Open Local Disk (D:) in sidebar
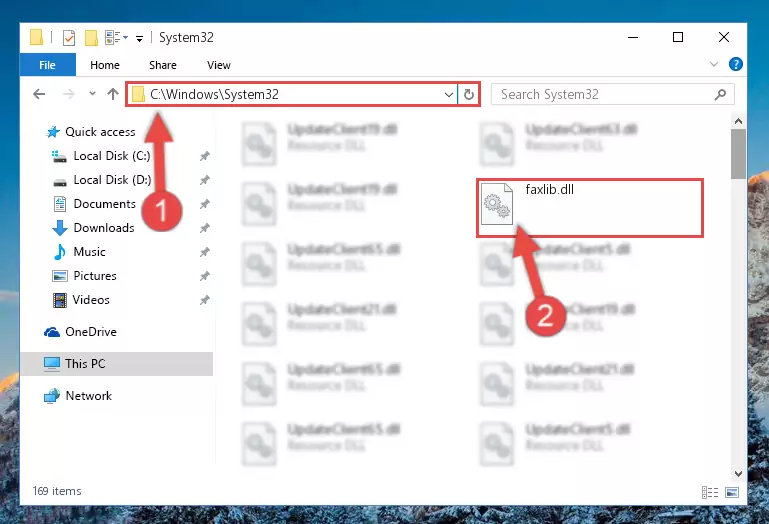The image size is (769, 524). point(112,180)
